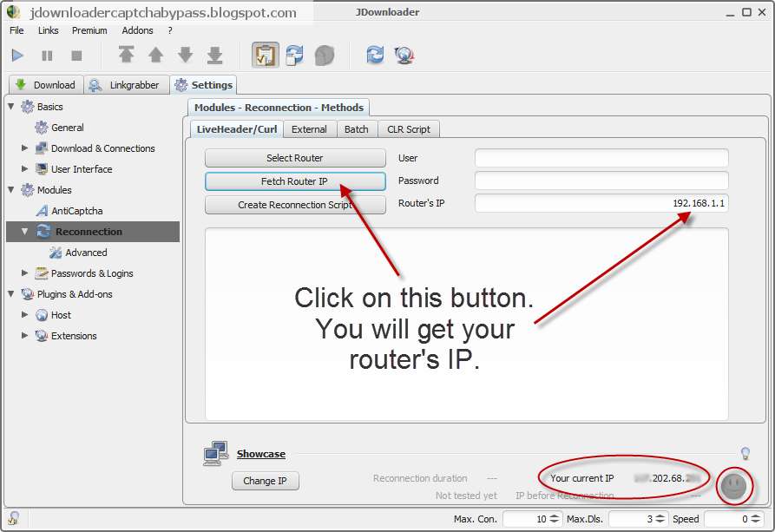Click the reconnect refresh toolbar icon
This screenshot has width=775, height=532.
[x=375, y=55]
